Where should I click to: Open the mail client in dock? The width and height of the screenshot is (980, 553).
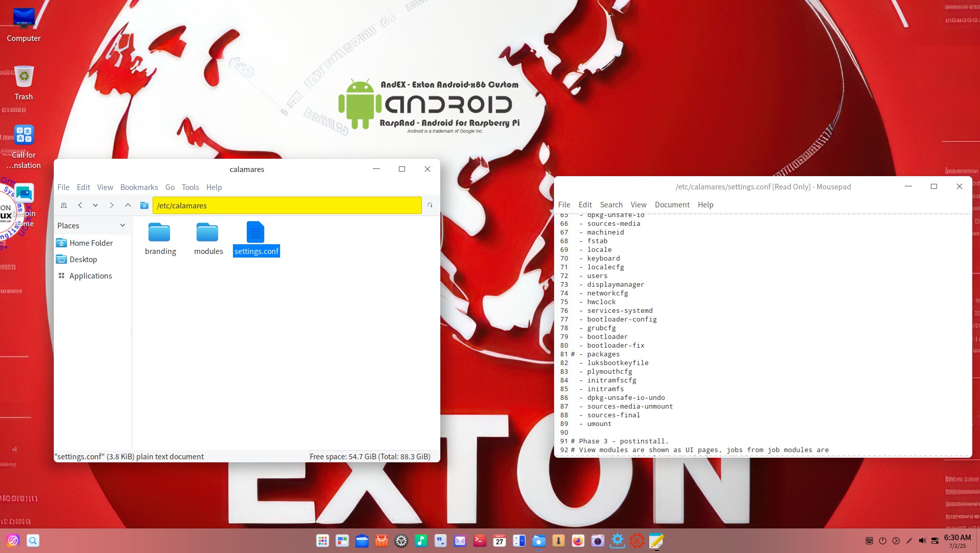[x=460, y=541]
